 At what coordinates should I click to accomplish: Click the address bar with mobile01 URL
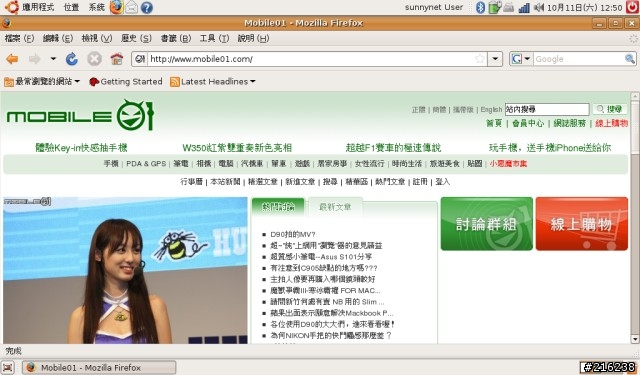click(x=310, y=59)
